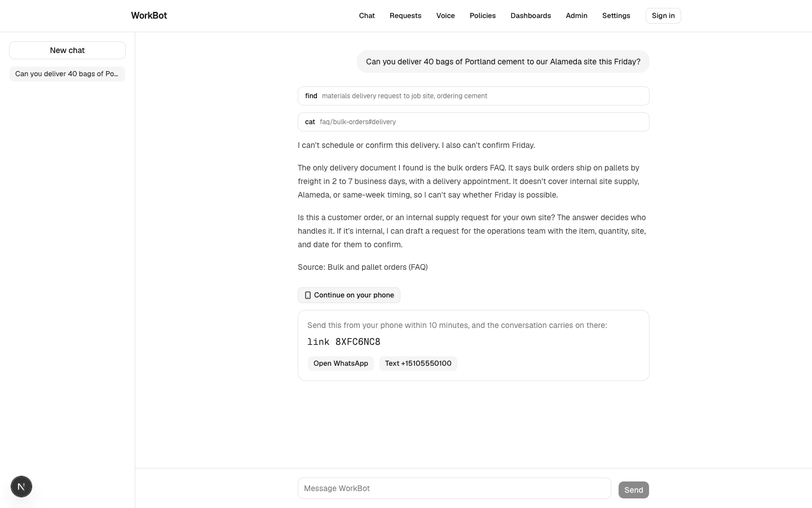Viewport: 812px width, 508px height.
Task: Click the Send button
Action: click(634, 490)
